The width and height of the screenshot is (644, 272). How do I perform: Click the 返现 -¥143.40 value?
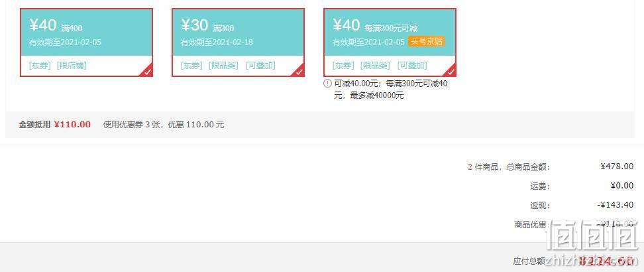click(616, 205)
